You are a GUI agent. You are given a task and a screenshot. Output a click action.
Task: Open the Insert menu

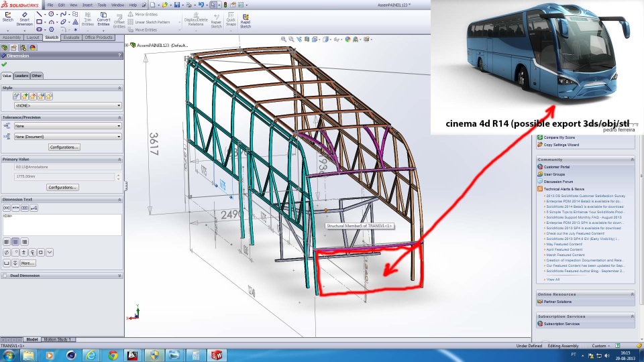(87, 5)
